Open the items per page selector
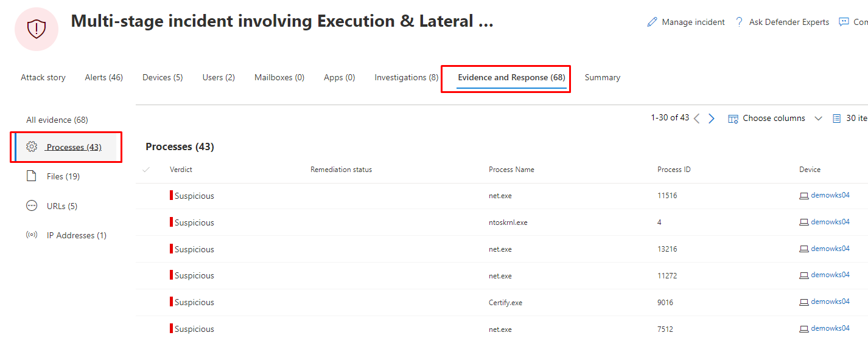The width and height of the screenshot is (868, 341). point(850,119)
